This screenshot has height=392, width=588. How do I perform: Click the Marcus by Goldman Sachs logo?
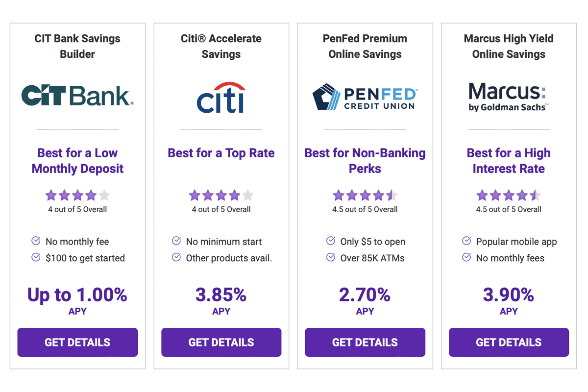pos(508,97)
